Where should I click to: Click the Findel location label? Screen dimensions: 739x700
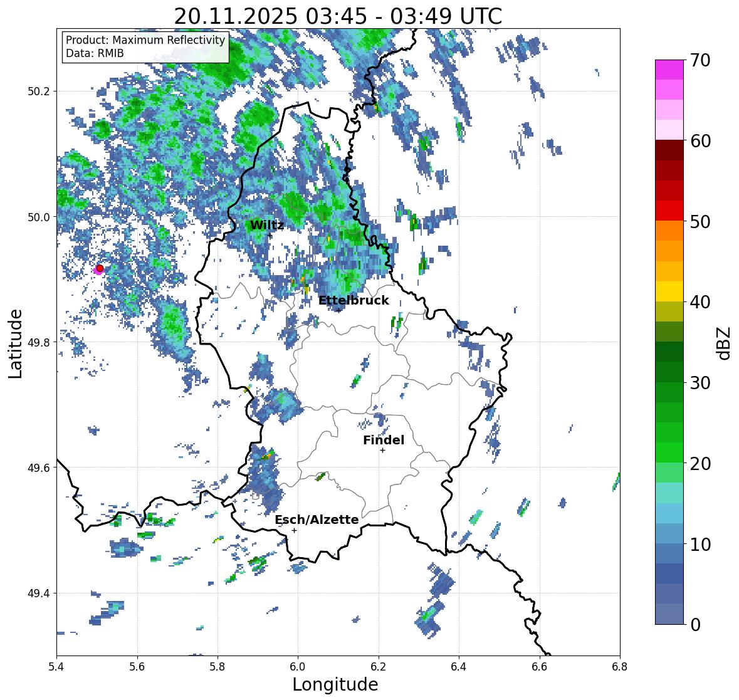click(384, 440)
